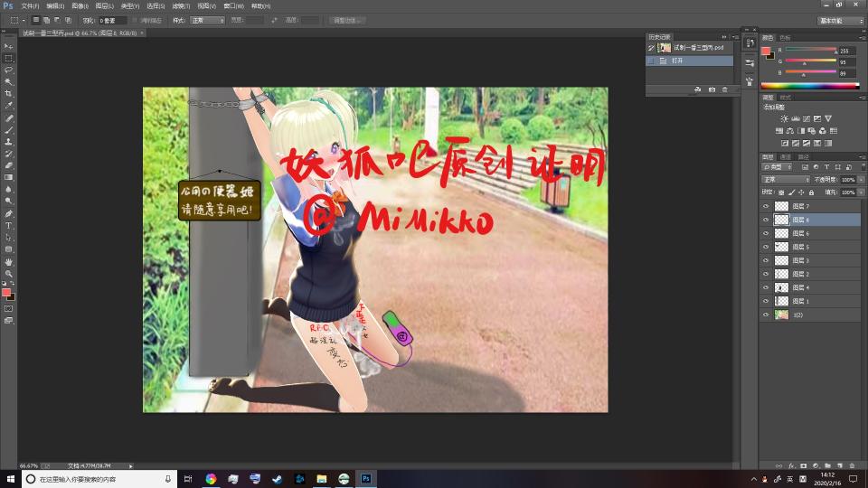Select the Move tool
This screenshot has width=868, height=488.
[x=8, y=46]
